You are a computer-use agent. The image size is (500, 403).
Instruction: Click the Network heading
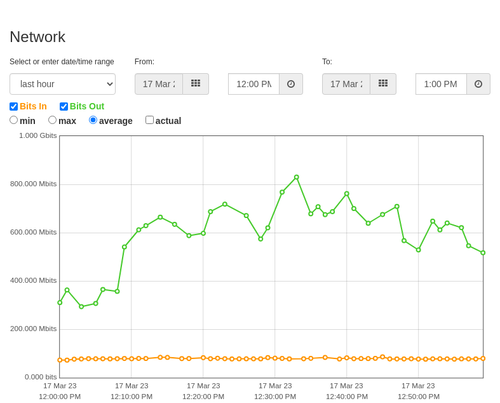37,37
